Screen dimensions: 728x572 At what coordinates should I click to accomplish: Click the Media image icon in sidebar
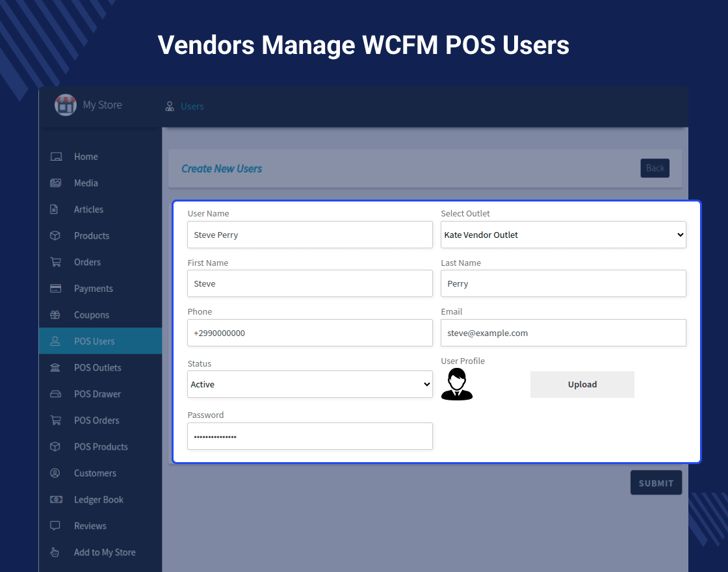point(55,183)
